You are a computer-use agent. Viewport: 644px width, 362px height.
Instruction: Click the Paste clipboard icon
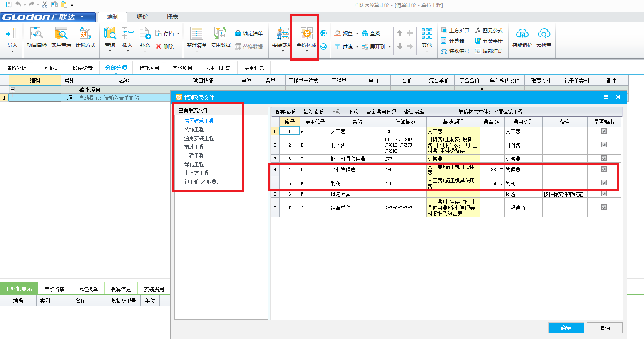coord(64,5)
